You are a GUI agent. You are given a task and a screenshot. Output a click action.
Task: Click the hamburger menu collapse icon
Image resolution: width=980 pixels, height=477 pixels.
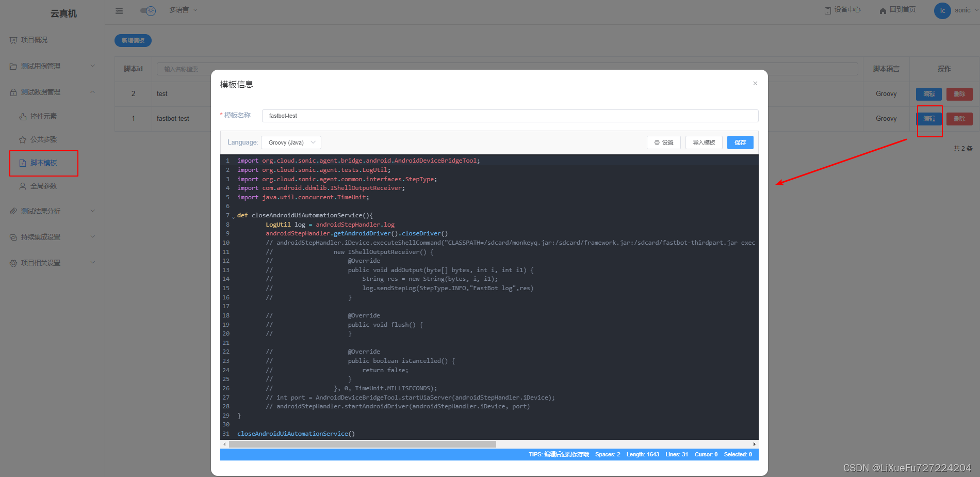(x=119, y=10)
